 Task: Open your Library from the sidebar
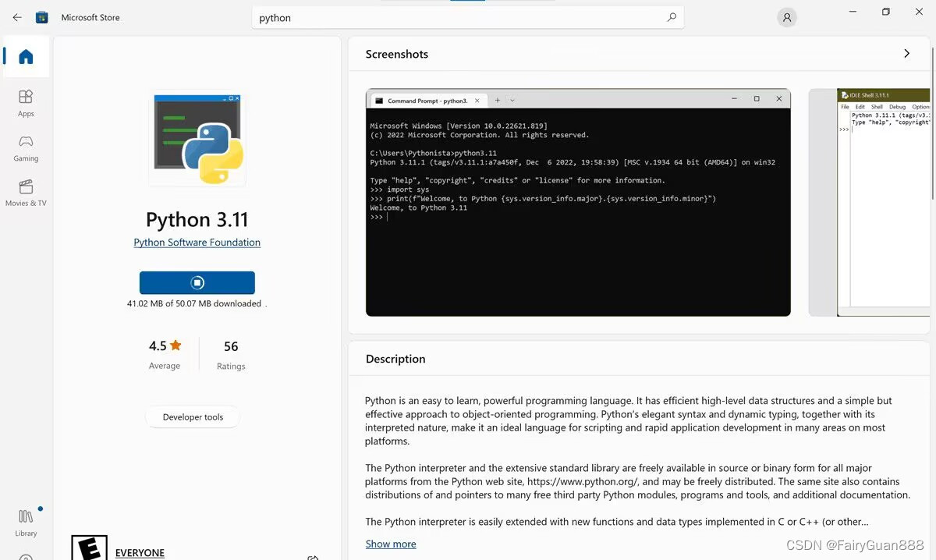pos(26,516)
